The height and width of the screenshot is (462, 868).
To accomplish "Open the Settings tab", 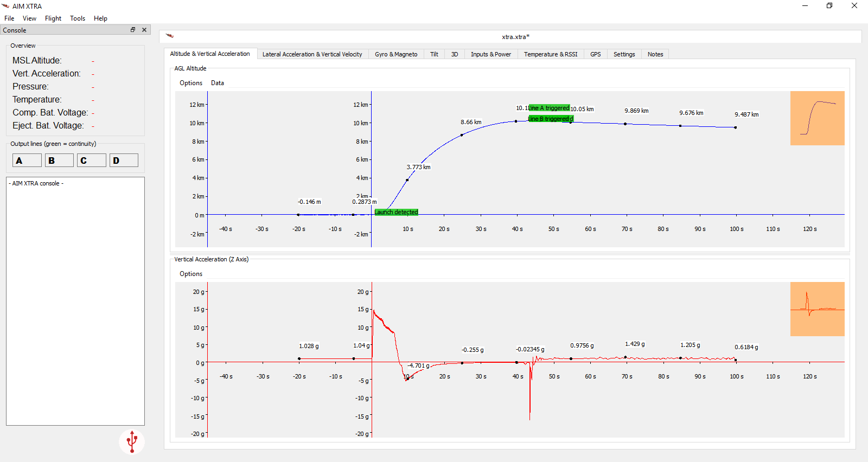I will click(624, 54).
